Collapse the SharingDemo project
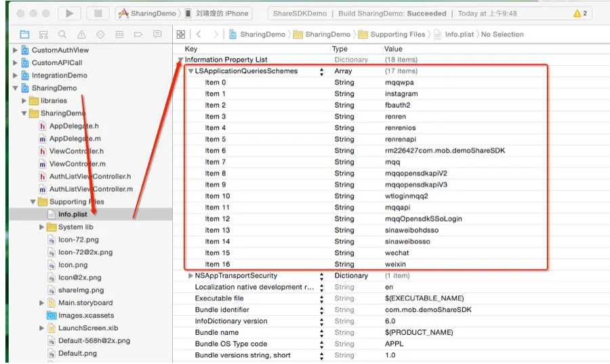The width and height of the screenshot is (610, 364). pyautogui.click(x=15, y=88)
